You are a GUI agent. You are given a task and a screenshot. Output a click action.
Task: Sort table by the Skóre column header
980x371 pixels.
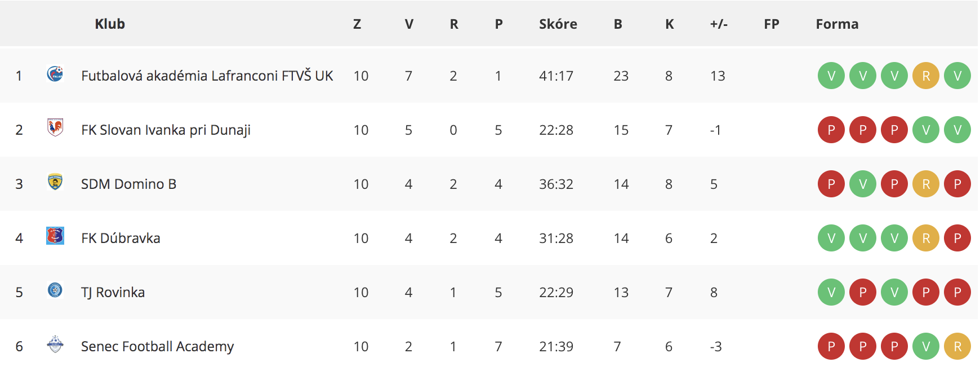(x=558, y=24)
